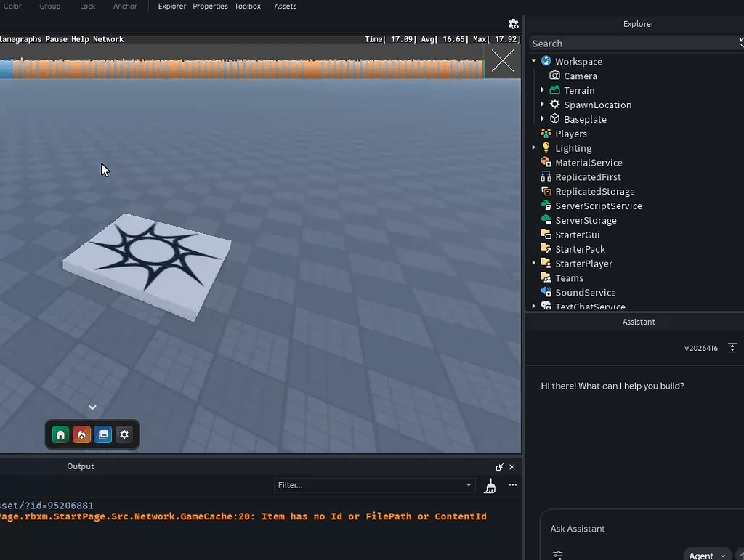Pop out the Output panel
The height and width of the screenshot is (560, 744).
tap(499, 467)
